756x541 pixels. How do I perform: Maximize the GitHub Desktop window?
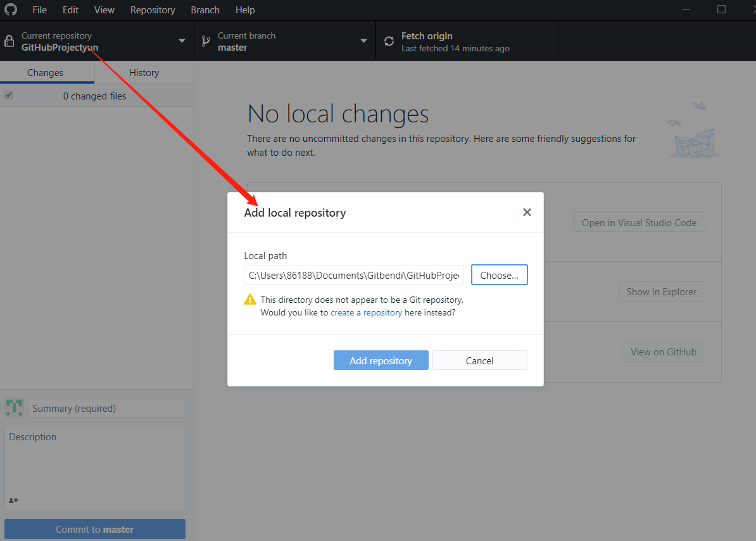point(721,10)
